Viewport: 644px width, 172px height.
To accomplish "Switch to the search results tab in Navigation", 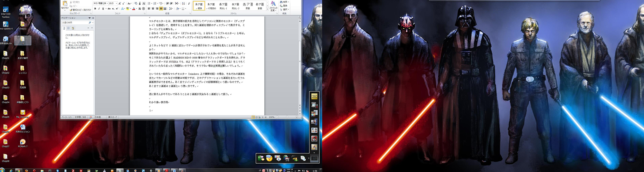I will (x=73, y=28).
